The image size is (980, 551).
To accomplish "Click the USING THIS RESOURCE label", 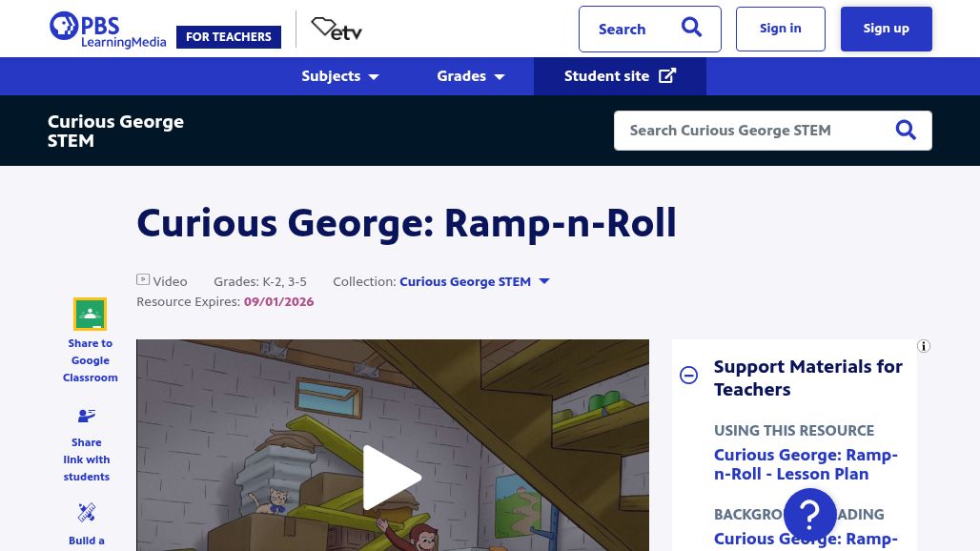I will coord(794,431).
